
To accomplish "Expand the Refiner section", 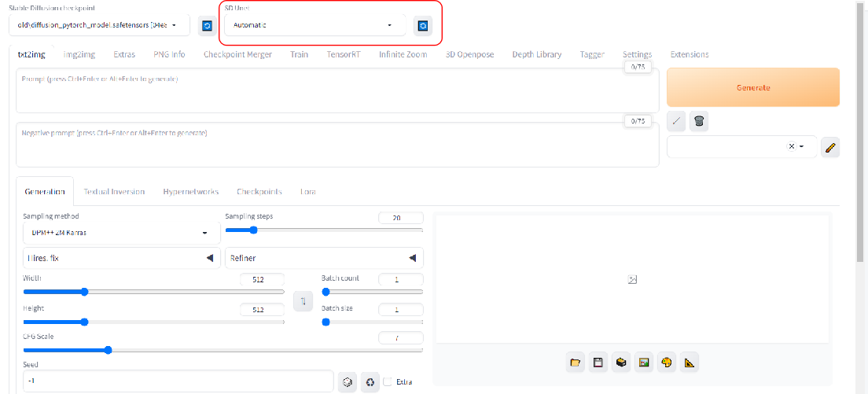I will [x=324, y=258].
